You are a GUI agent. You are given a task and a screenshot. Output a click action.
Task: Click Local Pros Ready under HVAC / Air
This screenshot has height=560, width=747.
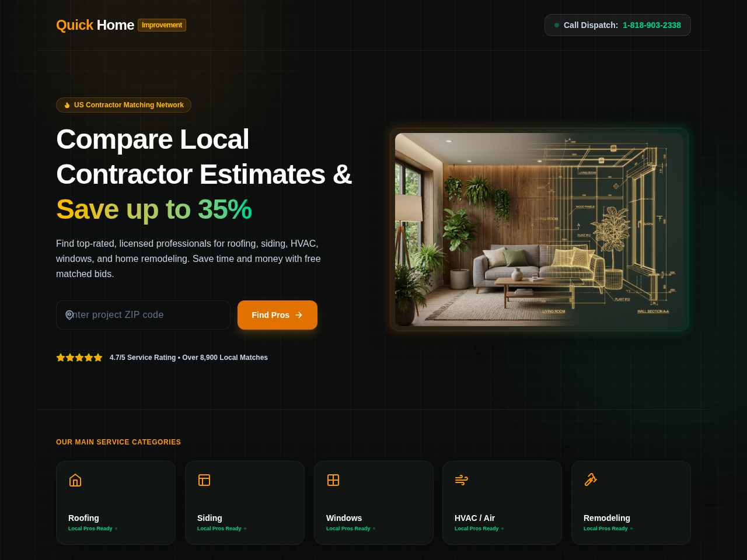coord(477,528)
